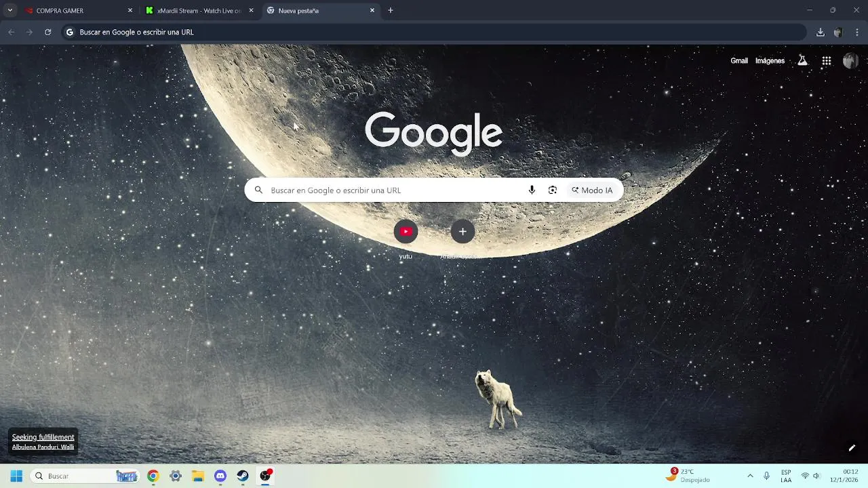868x488 pixels.
Task: Go back to the previous page
Action: pyautogui.click(x=12, y=32)
